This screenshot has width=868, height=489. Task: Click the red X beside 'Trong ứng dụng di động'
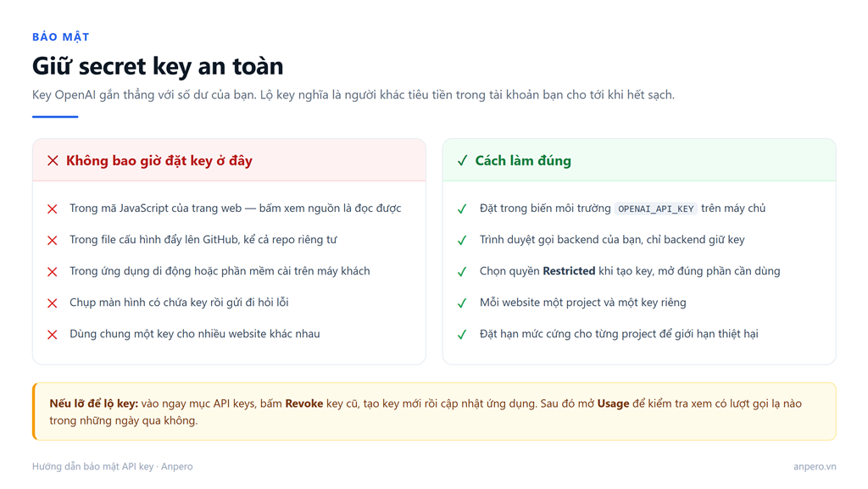(52, 272)
